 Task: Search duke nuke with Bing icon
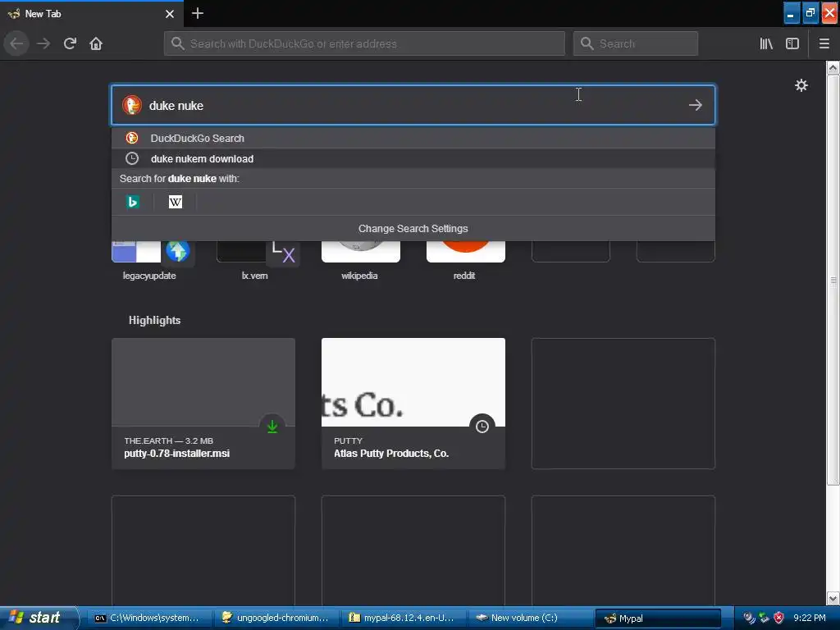coord(133,202)
